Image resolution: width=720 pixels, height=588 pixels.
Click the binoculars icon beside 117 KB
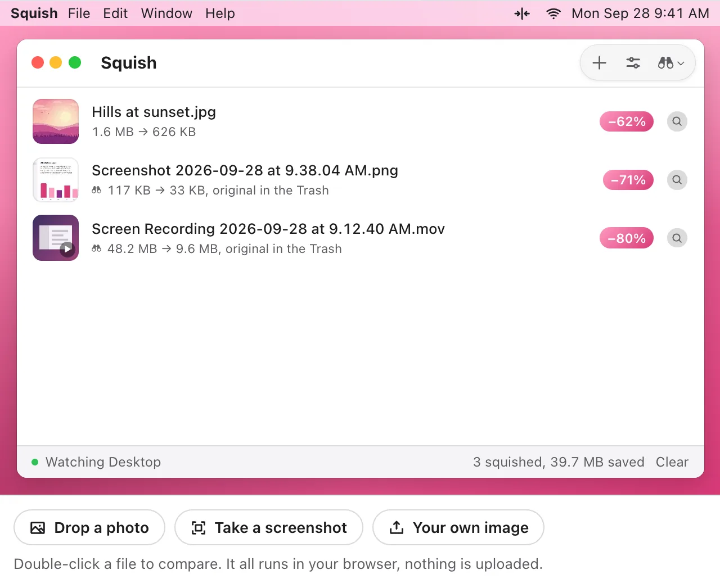(x=97, y=191)
